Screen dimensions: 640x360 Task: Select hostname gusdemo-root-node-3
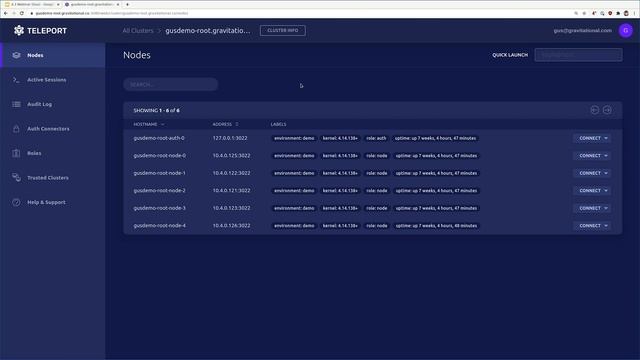(159, 208)
